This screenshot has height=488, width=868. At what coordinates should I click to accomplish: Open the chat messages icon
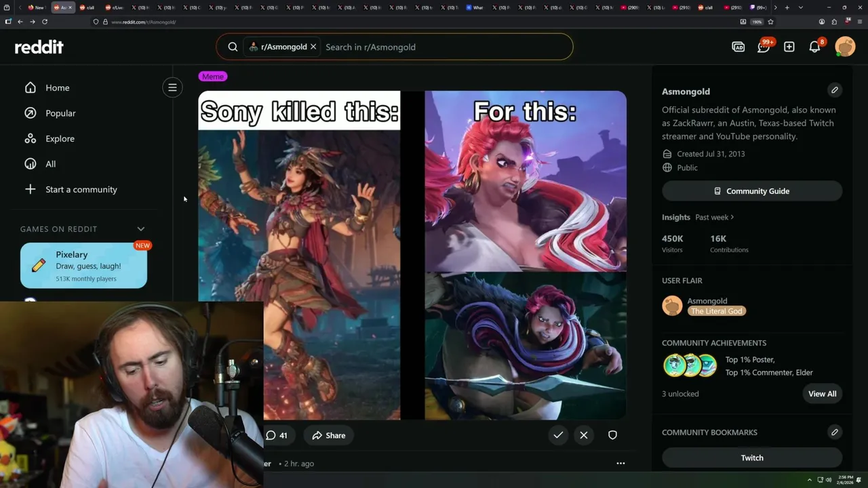pyautogui.click(x=764, y=47)
